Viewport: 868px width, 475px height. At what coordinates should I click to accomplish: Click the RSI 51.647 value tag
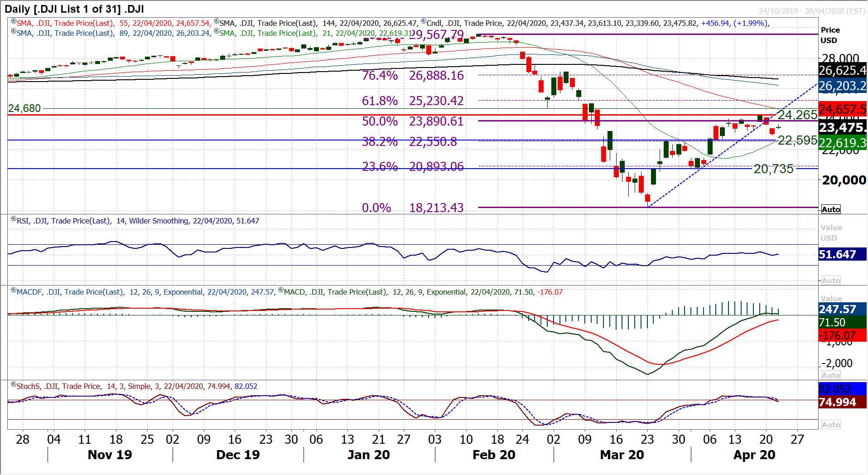point(843,254)
